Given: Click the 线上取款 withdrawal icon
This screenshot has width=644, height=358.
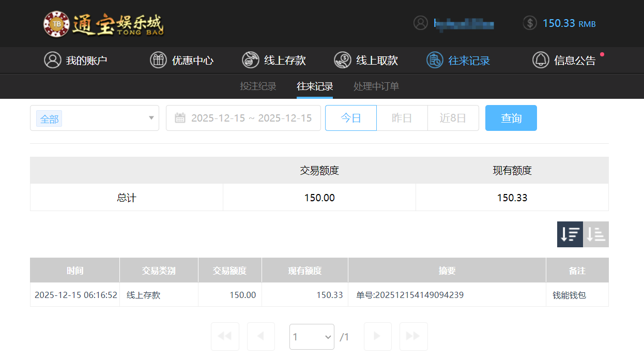Looking at the screenshot, I should pos(342,60).
